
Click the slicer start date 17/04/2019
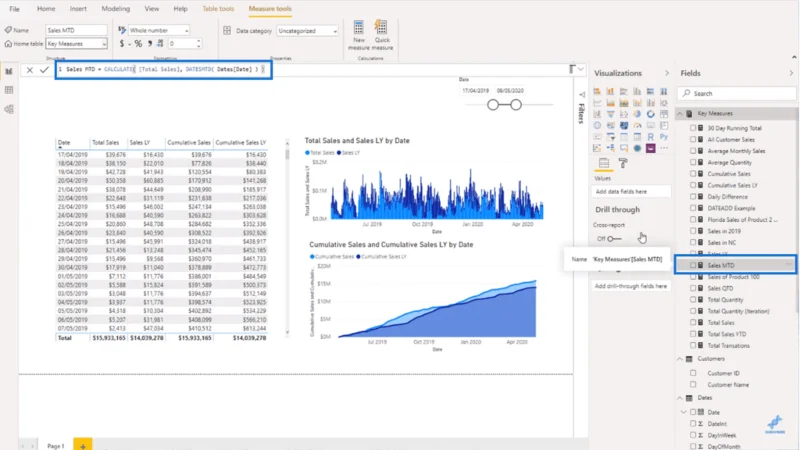[x=476, y=90]
